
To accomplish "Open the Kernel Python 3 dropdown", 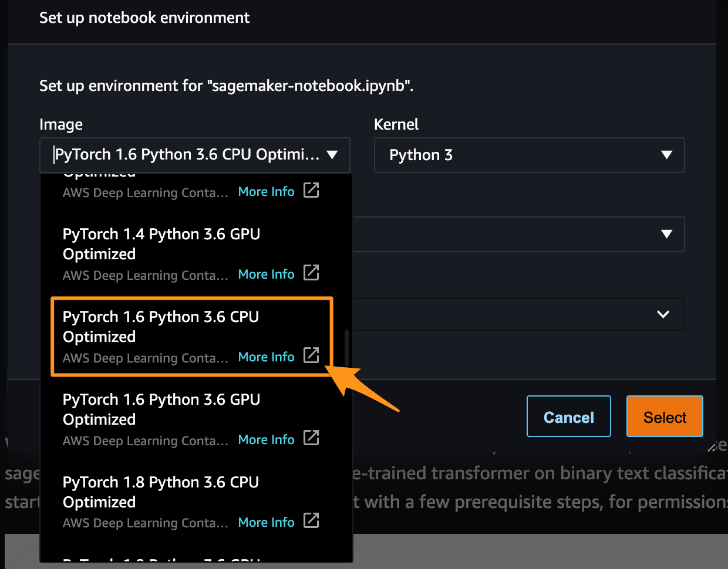I will [x=529, y=155].
